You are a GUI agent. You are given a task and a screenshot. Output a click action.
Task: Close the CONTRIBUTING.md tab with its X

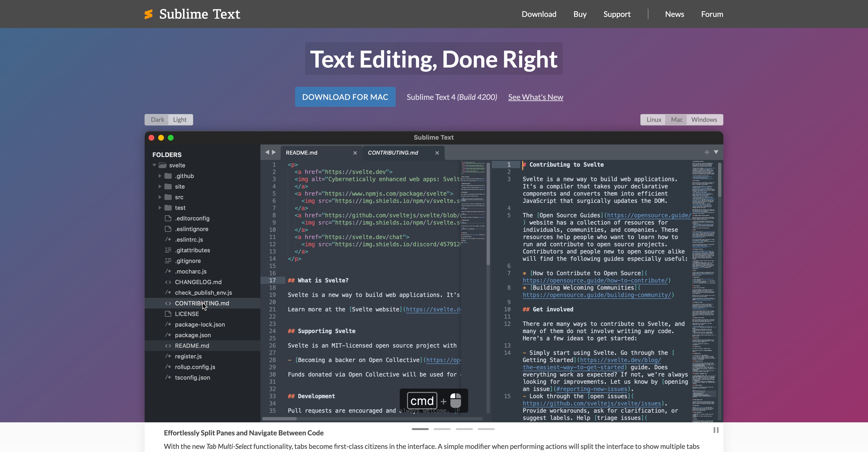coord(437,153)
